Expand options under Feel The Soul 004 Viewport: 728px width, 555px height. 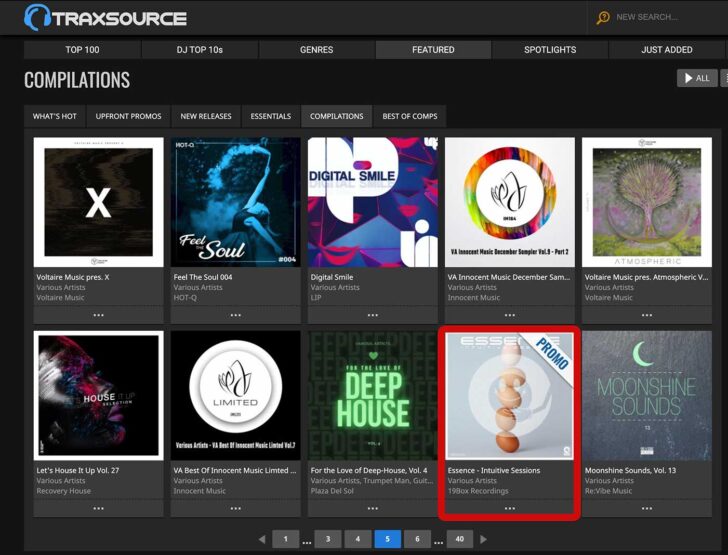pyautogui.click(x=235, y=315)
